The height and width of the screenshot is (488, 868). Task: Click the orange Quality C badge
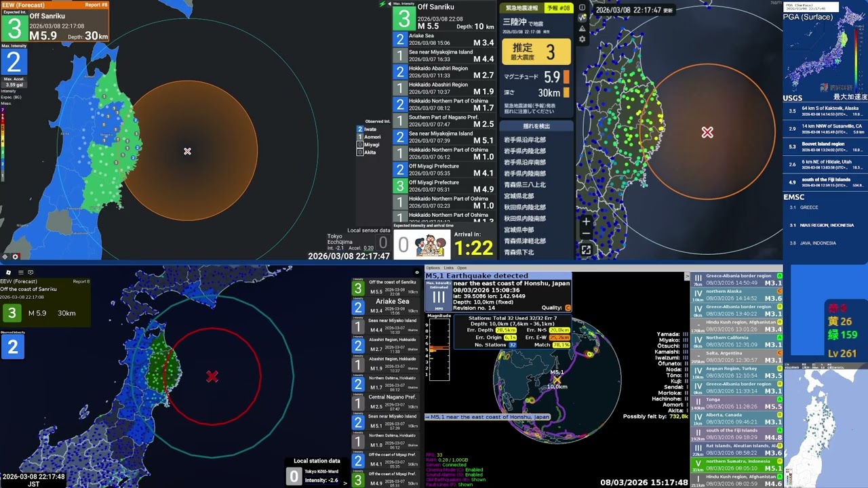(x=568, y=308)
